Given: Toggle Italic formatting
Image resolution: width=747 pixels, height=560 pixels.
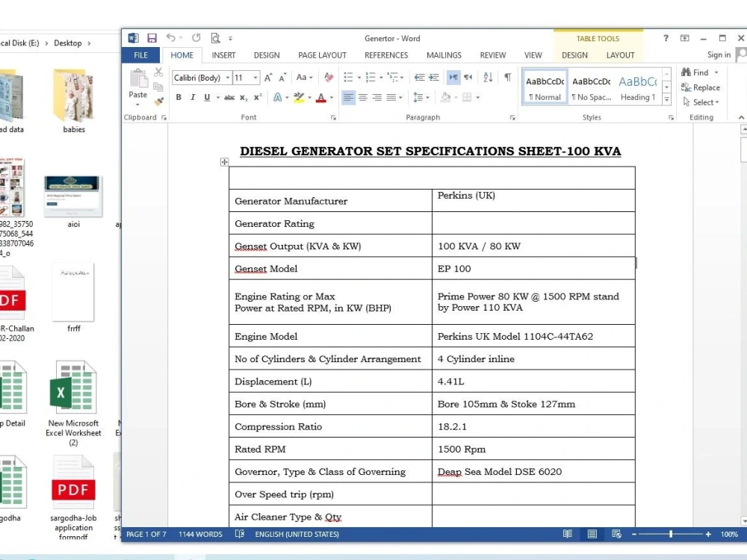Looking at the screenshot, I should [x=193, y=98].
